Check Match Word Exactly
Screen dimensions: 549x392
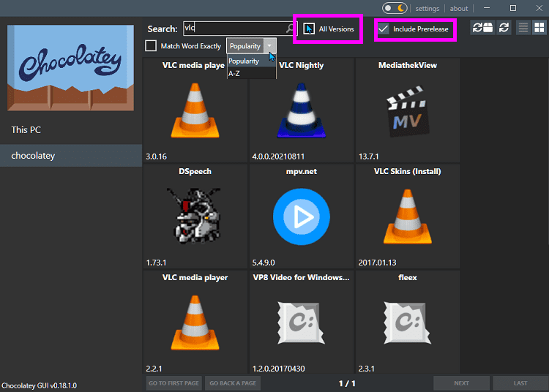(151, 46)
